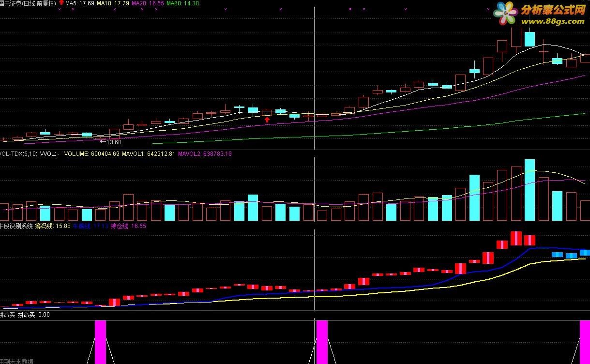Click the MA10: 17.79 indicator label

point(113,3)
